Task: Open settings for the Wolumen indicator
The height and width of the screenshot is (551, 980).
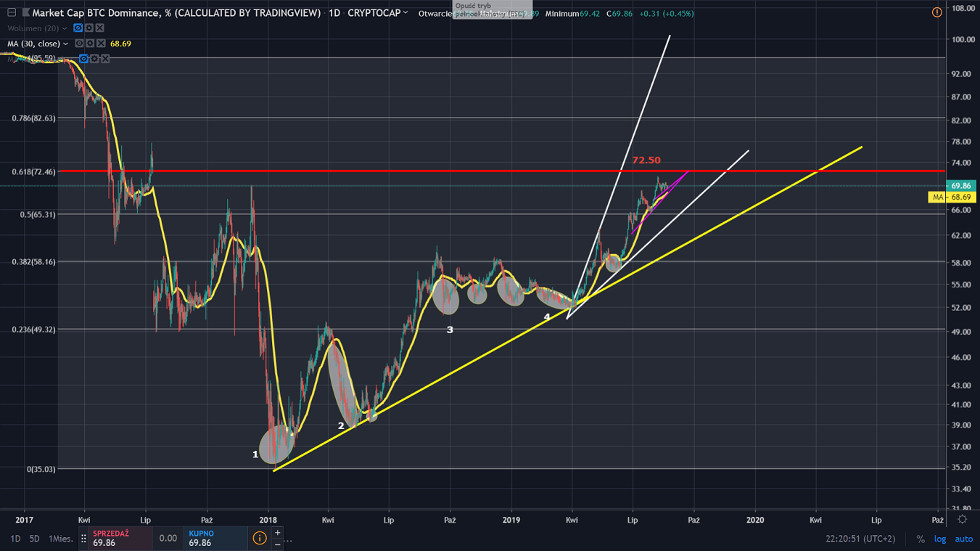Action: tap(89, 28)
